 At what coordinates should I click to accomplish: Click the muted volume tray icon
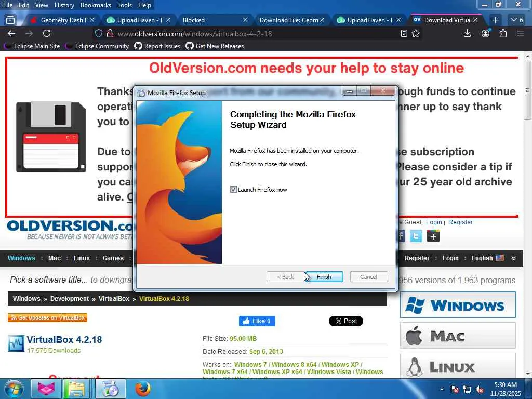coord(480,389)
